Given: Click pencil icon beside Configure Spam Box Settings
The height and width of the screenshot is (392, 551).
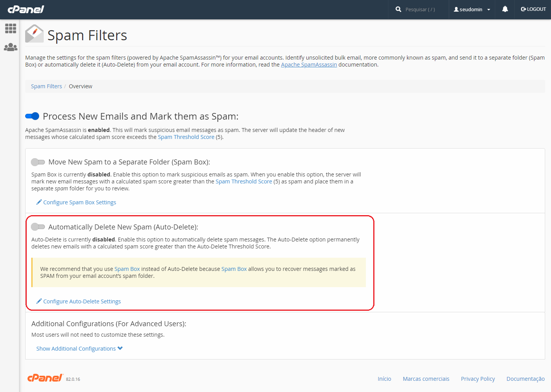Looking at the screenshot, I should click(x=39, y=202).
